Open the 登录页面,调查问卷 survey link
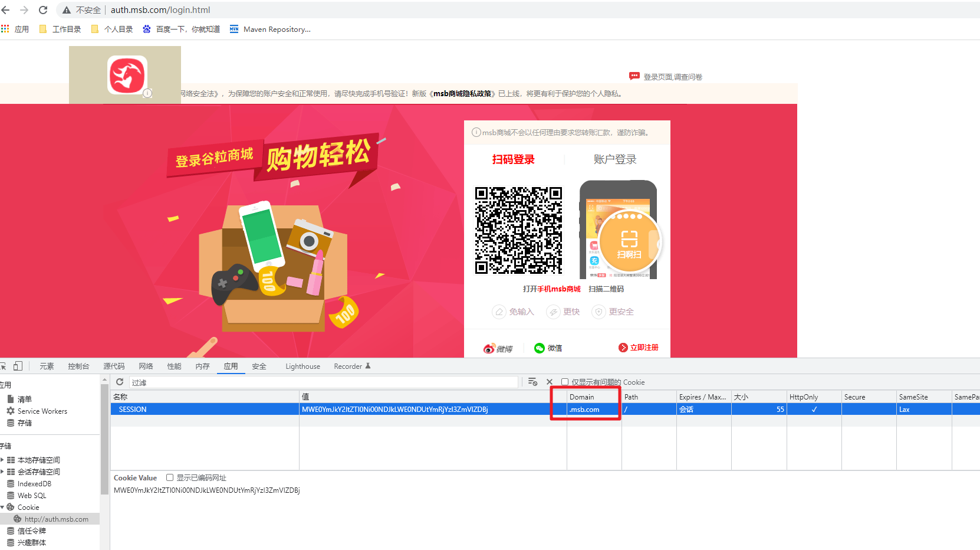 (666, 77)
